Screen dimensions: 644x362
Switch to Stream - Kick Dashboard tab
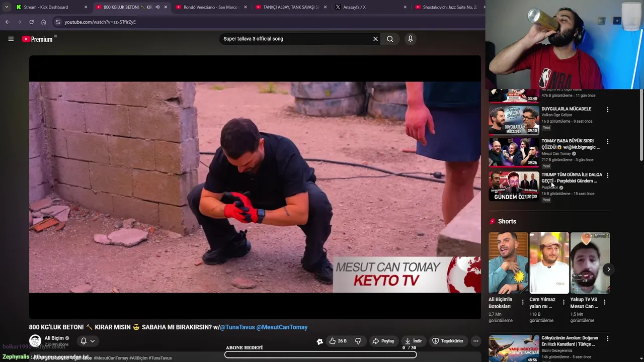pyautogui.click(x=51, y=7)
